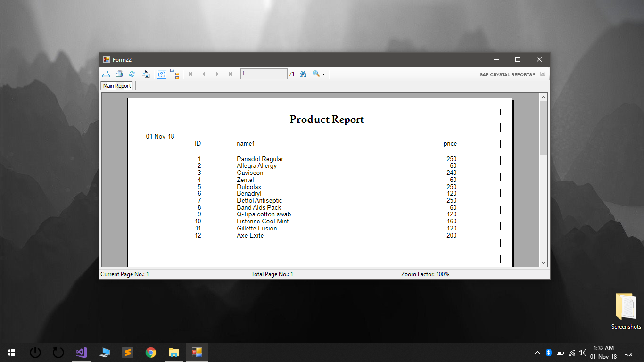Click Band Aids Pack entry
Viewport: 644px width, 362px height.
click(x=259, y=208)
